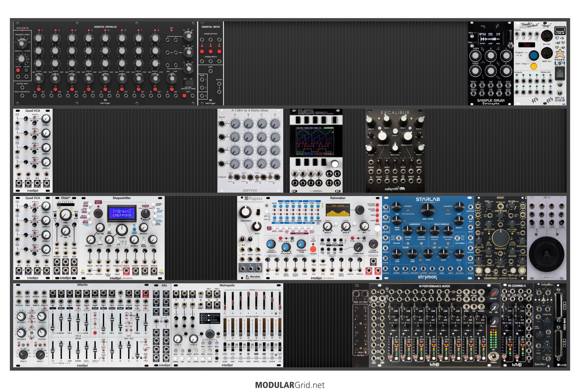Click the Frequency Range knob on the 960
The image size is (580, 392).
click(x=22, y=43)
